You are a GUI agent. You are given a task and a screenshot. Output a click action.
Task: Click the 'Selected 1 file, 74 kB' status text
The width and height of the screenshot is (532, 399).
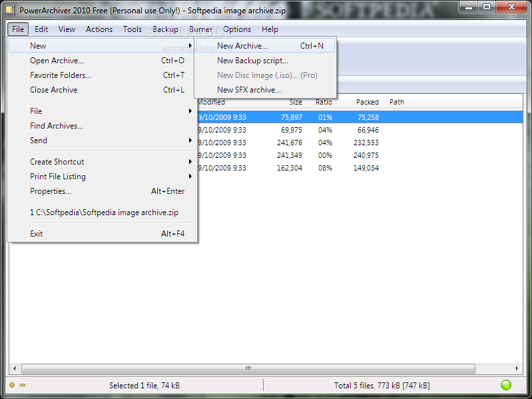click(144, 386)
